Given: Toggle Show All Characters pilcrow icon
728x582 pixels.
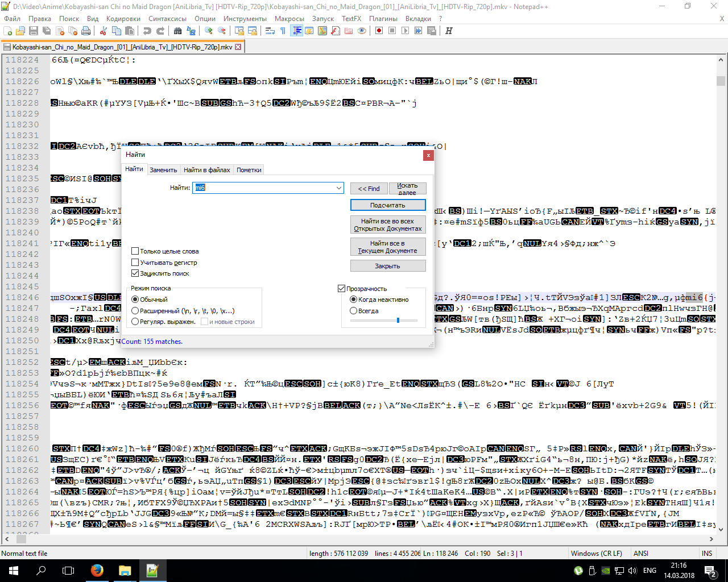Looking at the screenshot, I should coord(283,31).
